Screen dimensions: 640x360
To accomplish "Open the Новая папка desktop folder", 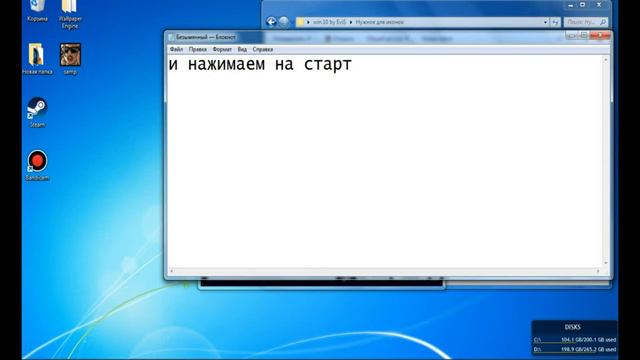I will [x=37, y=58].
